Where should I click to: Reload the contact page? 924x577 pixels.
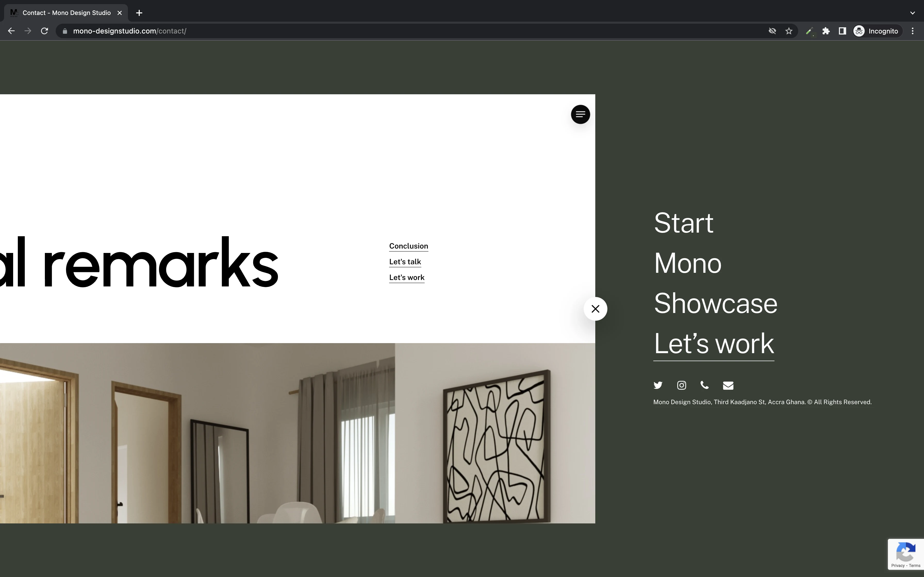click(x=45, y=31)
